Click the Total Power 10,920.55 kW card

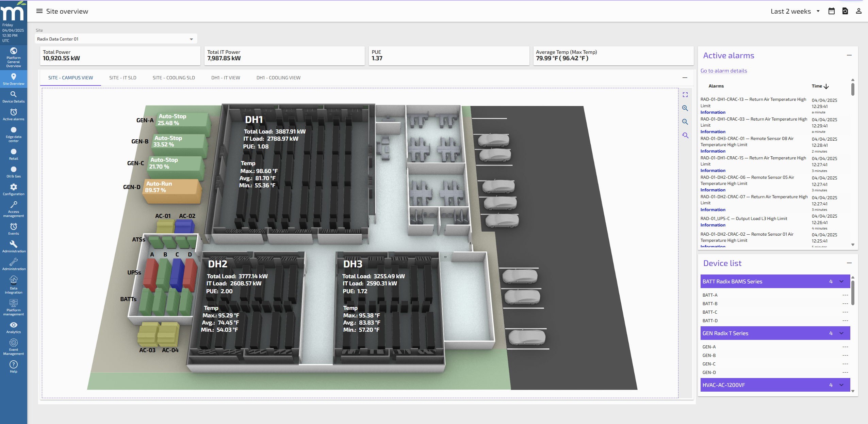click(120, 56)
